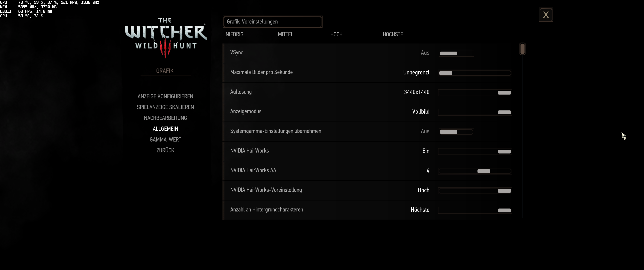Select the NIEDRIG graphics preset
Screen dimensions: 644x270
pyautogui.click(x=234, y=34)
